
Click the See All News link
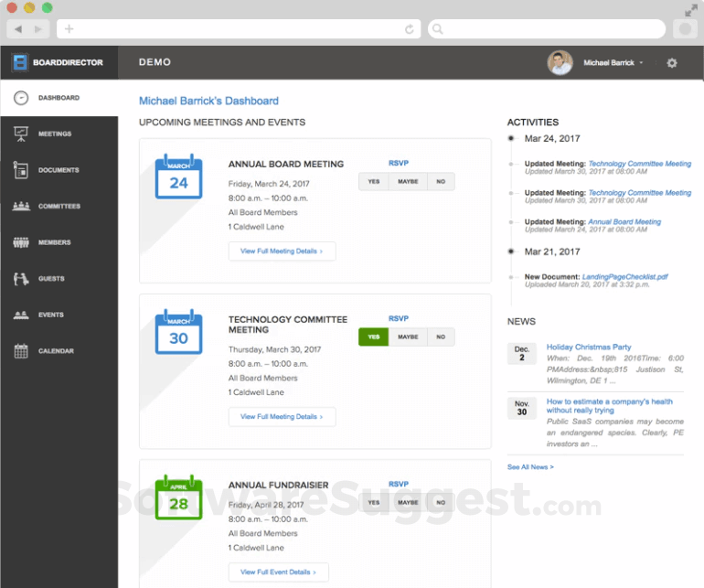coord(530,467)
